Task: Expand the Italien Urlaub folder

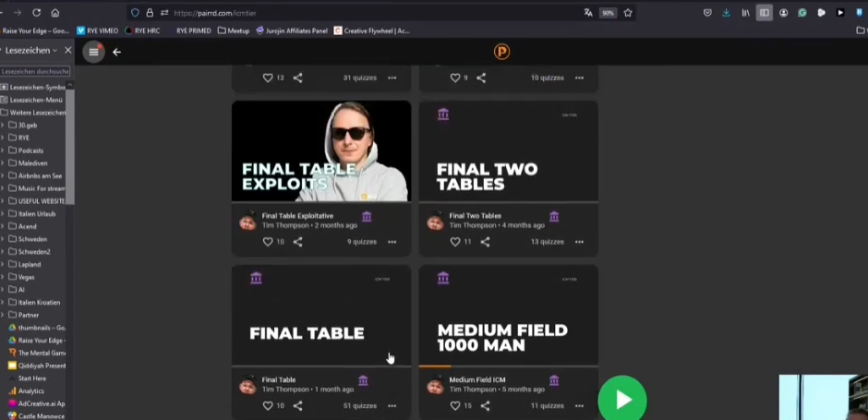Action: pyautogui.click(x=2, y=213)
